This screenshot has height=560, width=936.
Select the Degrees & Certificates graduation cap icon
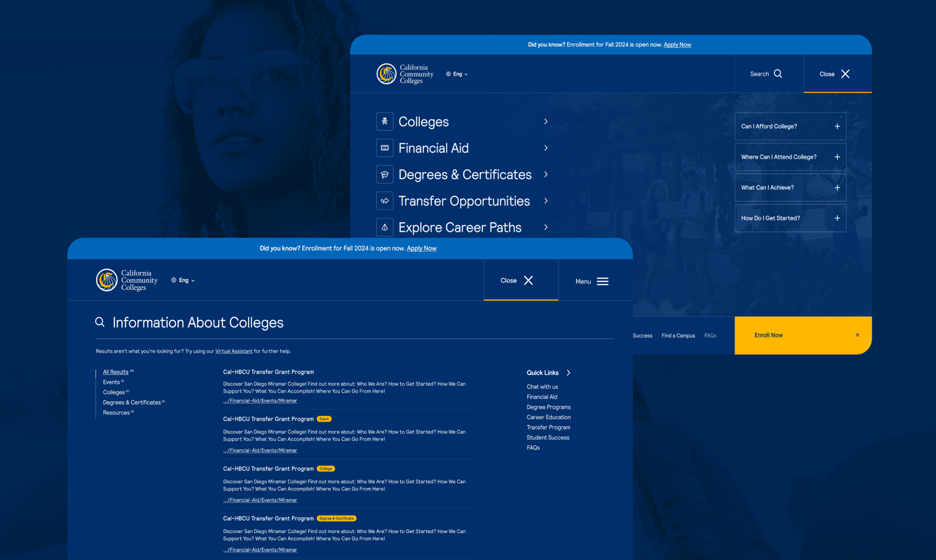coord(385,174)
